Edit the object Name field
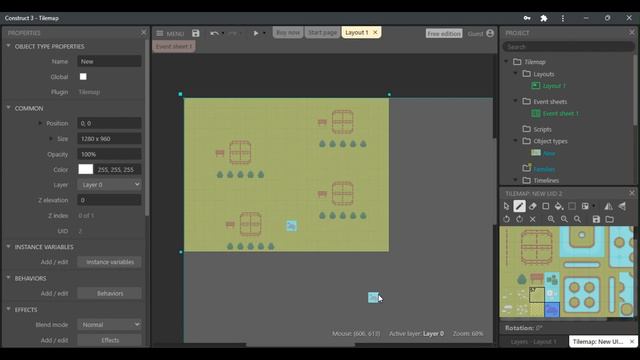 (x=109, y=62)
